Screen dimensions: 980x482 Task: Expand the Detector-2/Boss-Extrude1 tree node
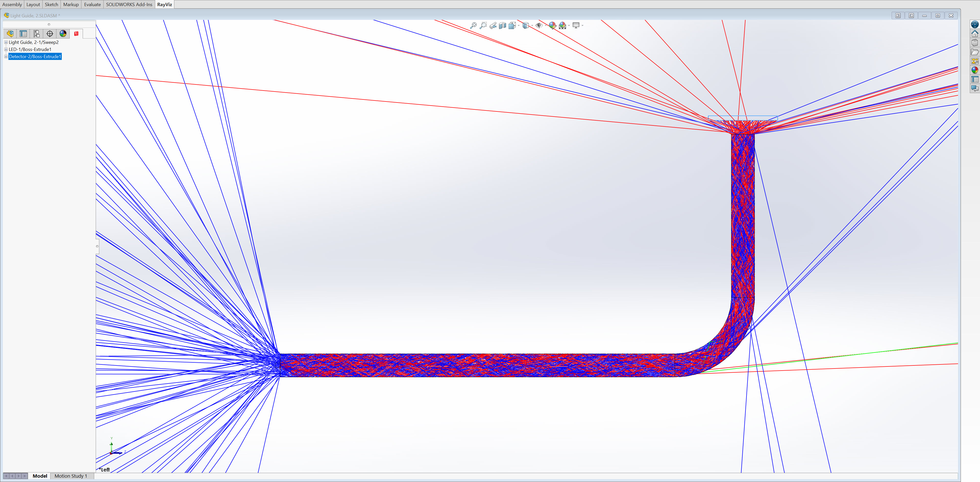(6, 57)
